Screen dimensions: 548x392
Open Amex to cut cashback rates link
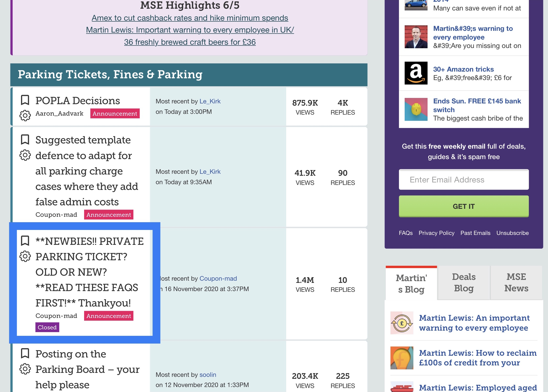click(x=190, y=18)
